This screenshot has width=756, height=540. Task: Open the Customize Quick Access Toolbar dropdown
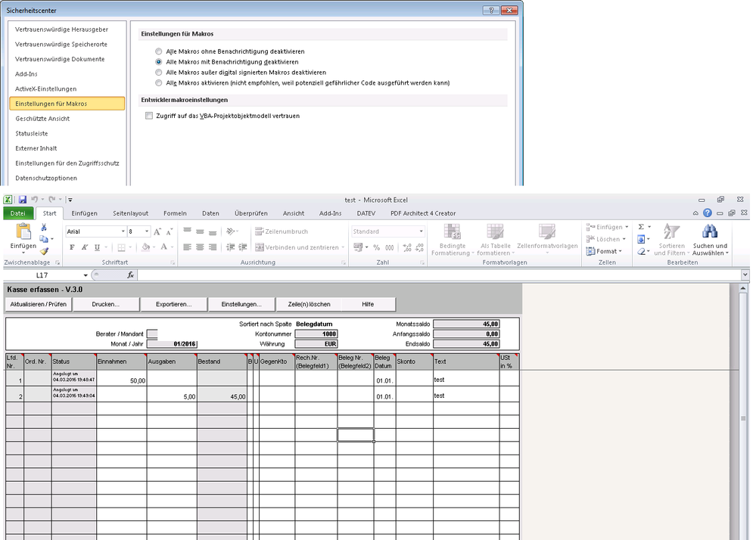(70, 200)
